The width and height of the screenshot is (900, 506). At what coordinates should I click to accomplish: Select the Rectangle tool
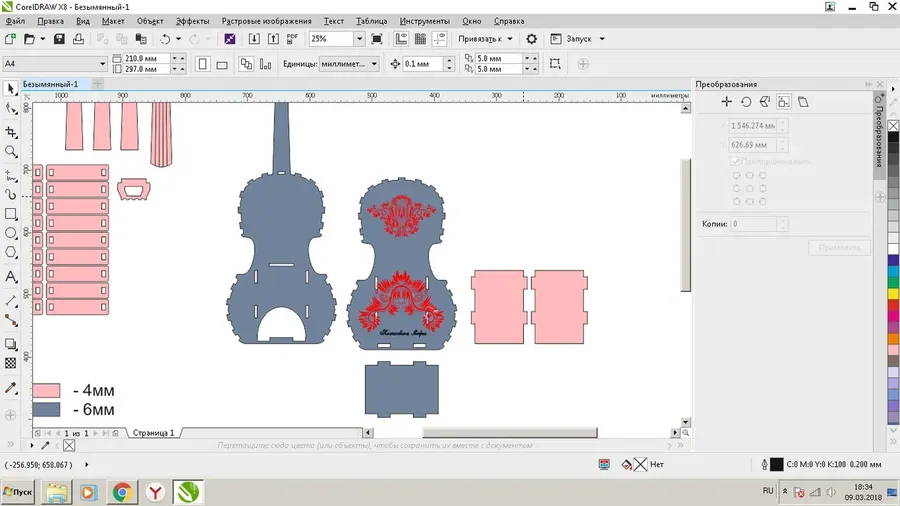pos(10,214)
